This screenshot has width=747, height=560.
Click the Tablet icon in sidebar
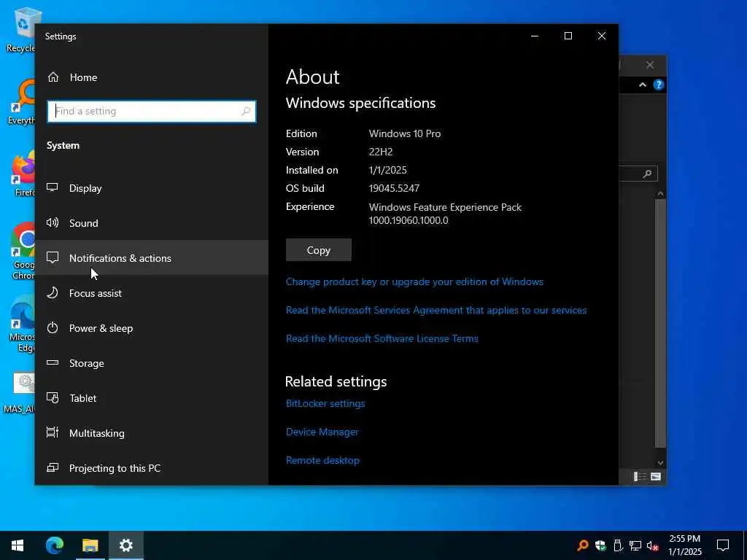click(x=53, y=397)
